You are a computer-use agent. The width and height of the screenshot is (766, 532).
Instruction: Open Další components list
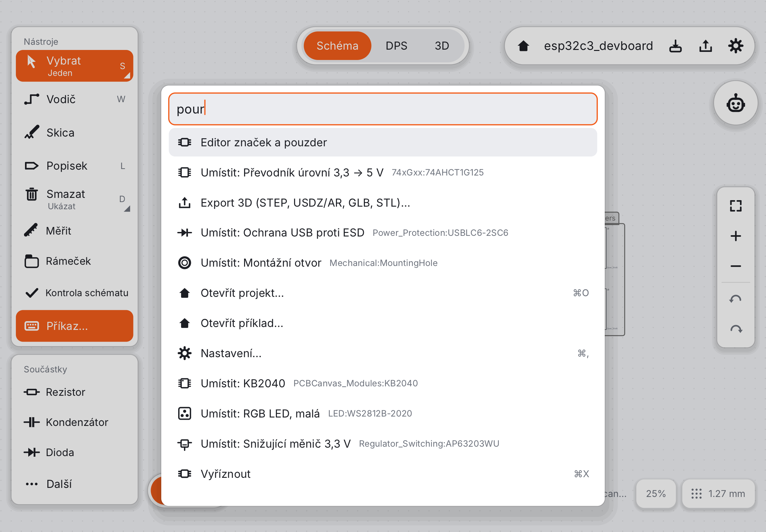point(74,484)
